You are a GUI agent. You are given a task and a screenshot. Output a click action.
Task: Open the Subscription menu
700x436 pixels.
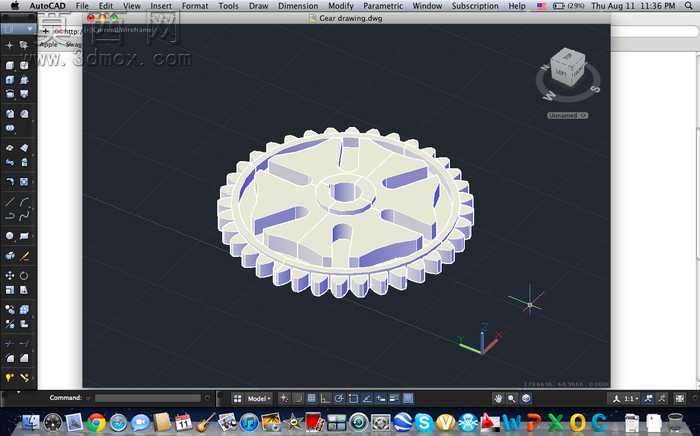[475, 6]
